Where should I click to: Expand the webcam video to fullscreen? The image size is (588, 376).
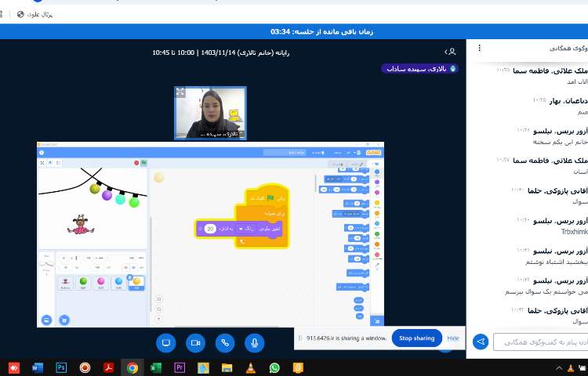point(181,92)
